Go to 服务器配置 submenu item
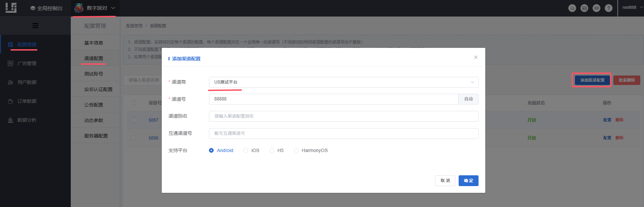This screenshot has height=207, width=644. (x=96, y=136)
